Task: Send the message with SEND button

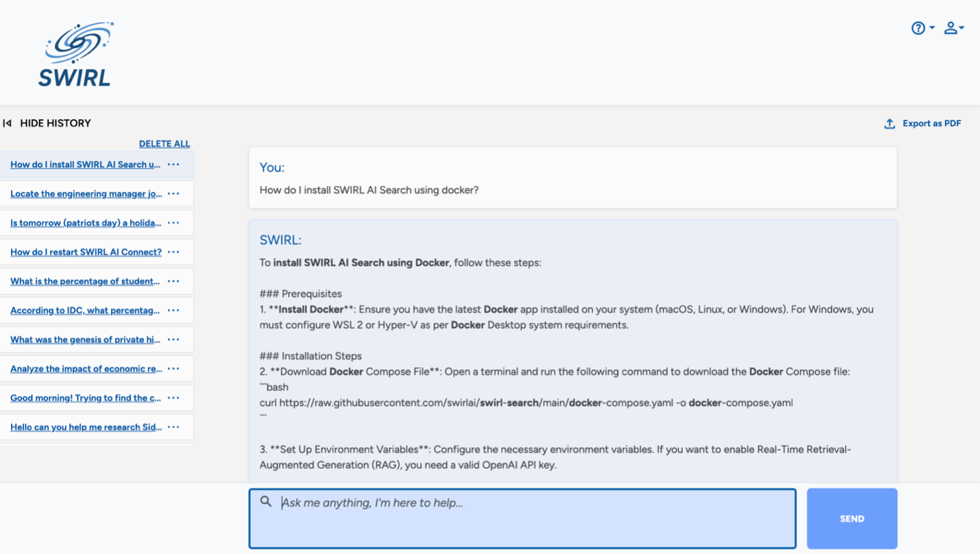Action: [852, 518]
